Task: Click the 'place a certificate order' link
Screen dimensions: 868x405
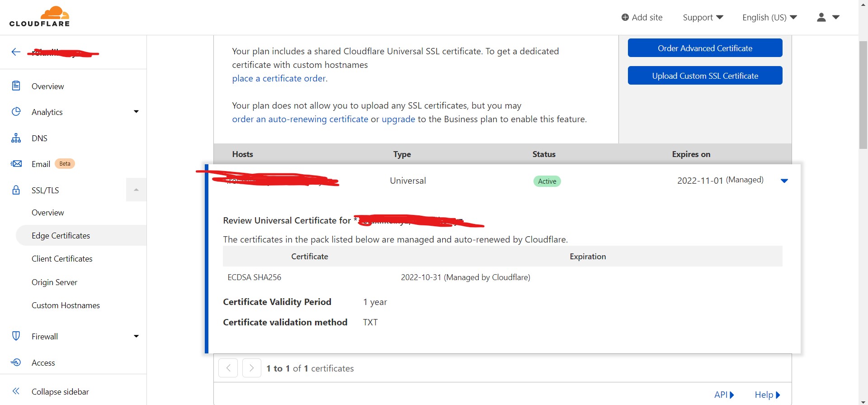Action: click(278, 79)
